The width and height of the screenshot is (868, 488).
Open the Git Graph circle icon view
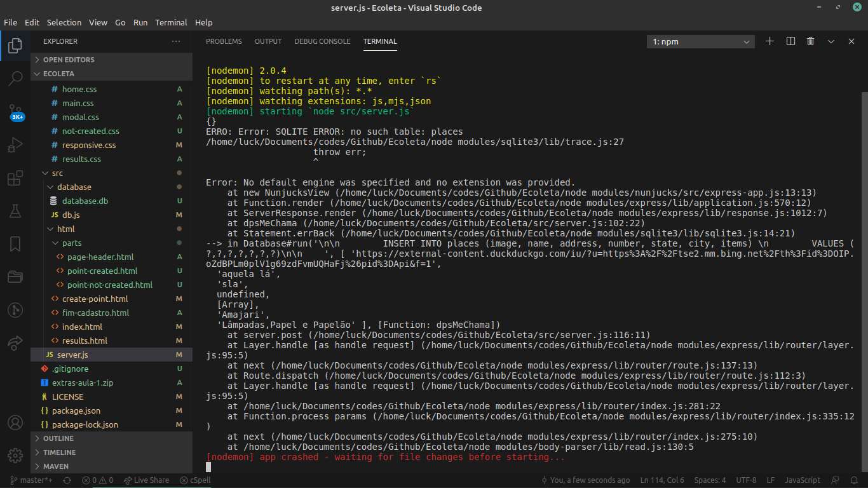point(15,310)
